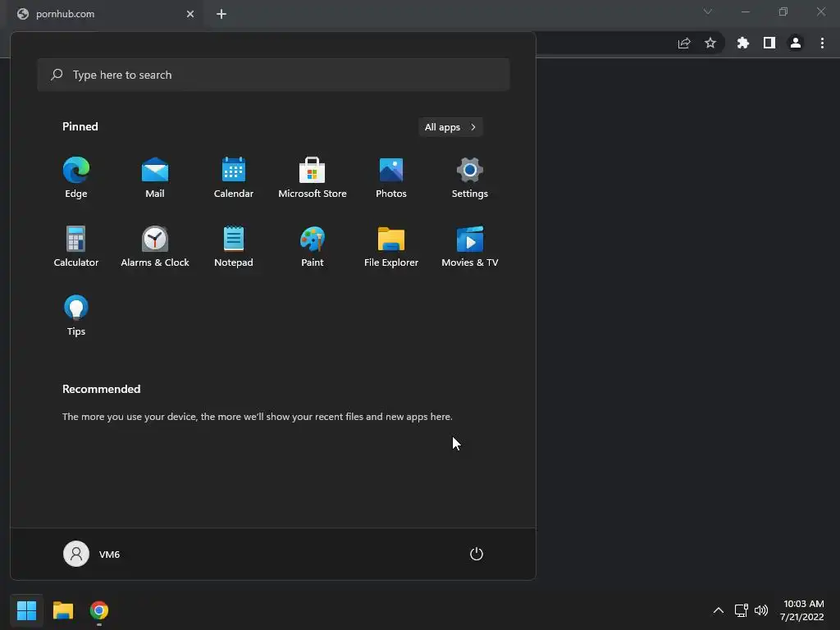Show hidden system tray icons
Viewport: 840px width, 630px height.
pos(719,610)
